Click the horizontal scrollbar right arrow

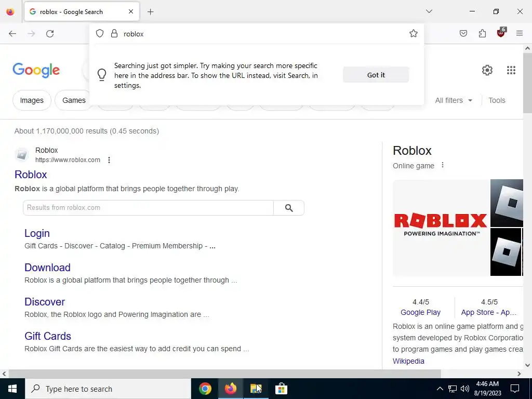[519, 374]
